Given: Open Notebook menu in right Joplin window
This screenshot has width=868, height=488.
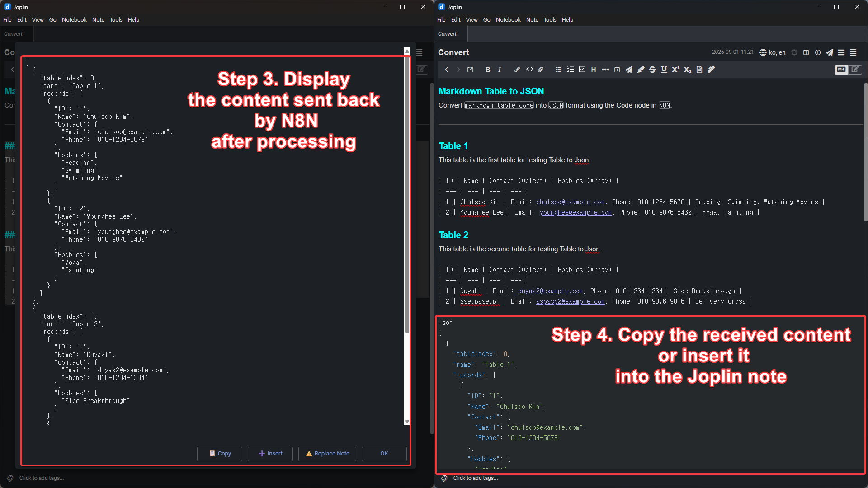Looking at the screenshot, I should pos(508,20).
